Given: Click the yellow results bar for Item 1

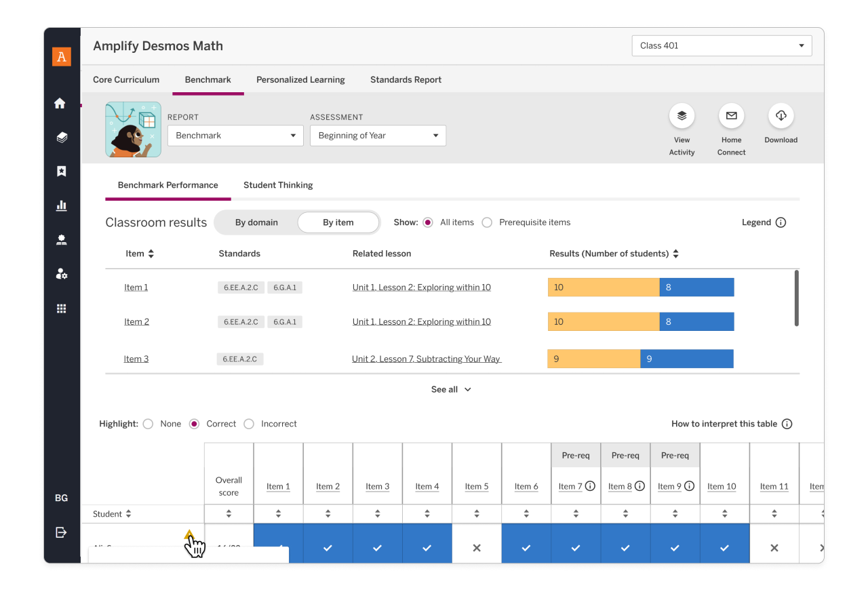Looking at the screenshot, I should click(x=603, y=288).
